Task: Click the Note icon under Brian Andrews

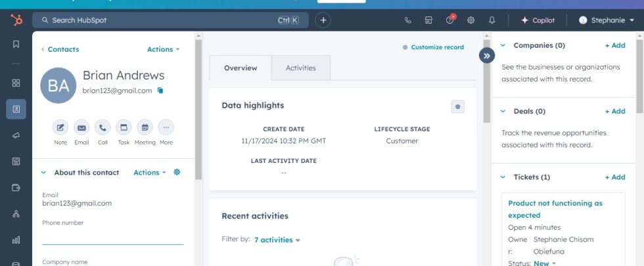Action: pos(60,127)
